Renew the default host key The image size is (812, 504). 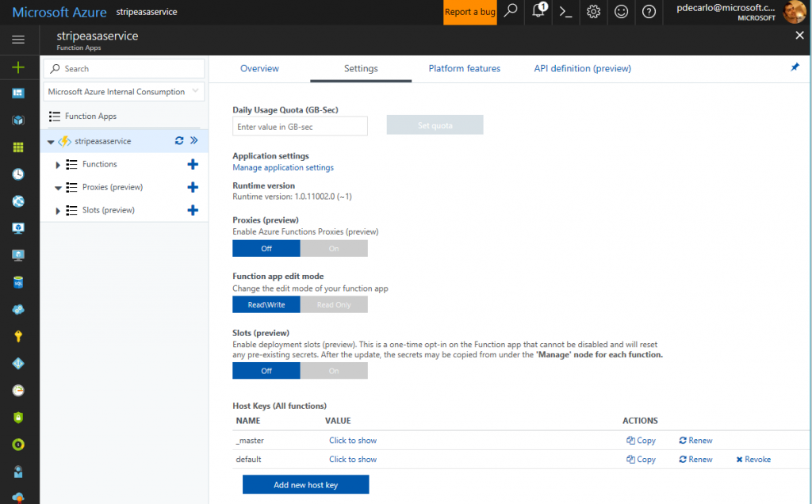pyautogui.click(x=695, y=460)
